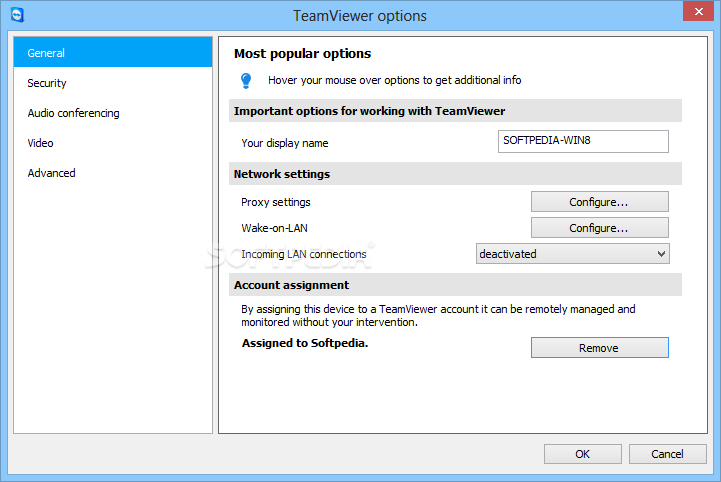Cancel the options dialog
721x482 pixels.
(x=667, y=454)
